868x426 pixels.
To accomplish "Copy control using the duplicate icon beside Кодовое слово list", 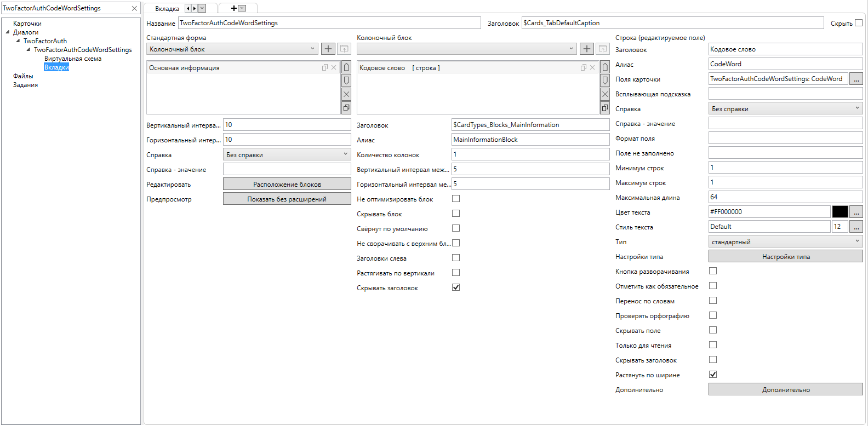I will click(605, 108).
